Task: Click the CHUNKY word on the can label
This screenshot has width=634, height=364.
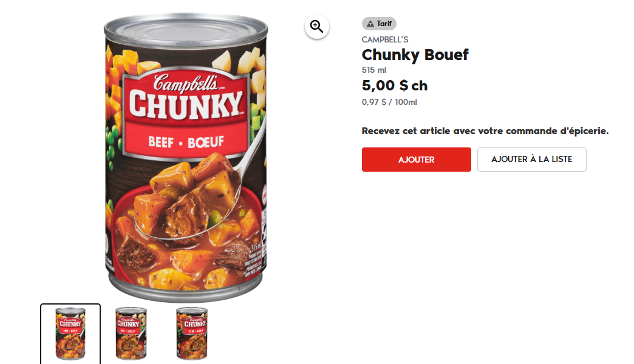Action: pyautogui.click(x=186, y=105)
